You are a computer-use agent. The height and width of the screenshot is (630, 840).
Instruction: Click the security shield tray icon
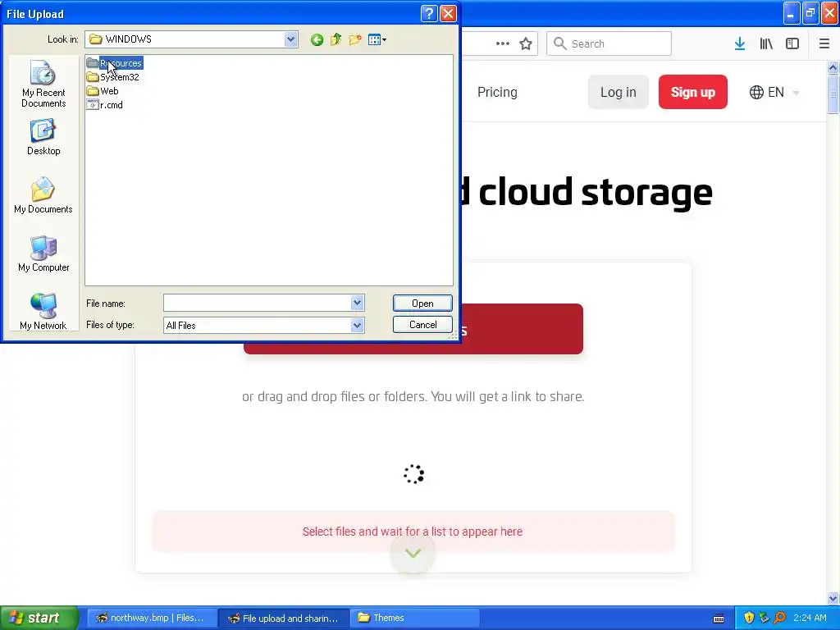click(x=748, y=618)
